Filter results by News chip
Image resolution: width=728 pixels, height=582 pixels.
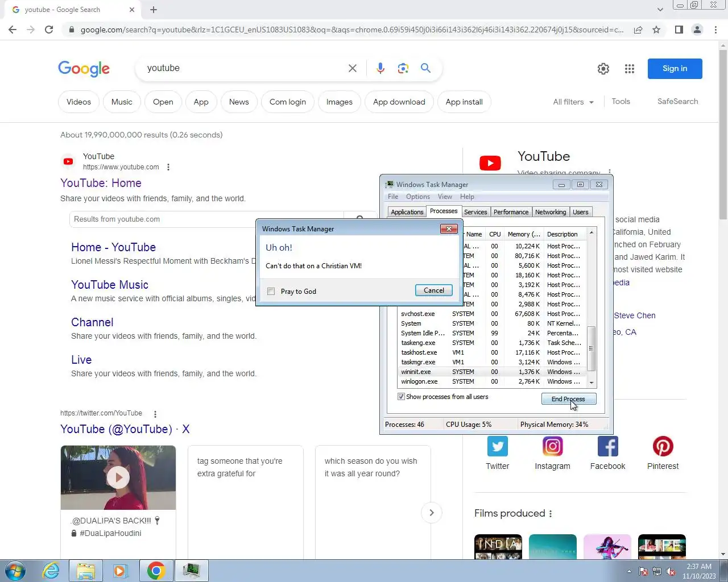pyautogui.click(x=239, y=102)
